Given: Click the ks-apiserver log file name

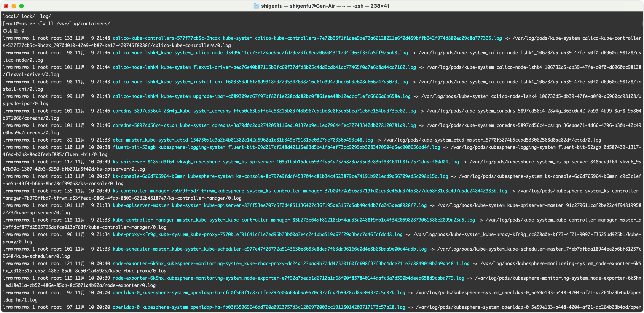Looking at the screenshot, I should click(286, 162).
